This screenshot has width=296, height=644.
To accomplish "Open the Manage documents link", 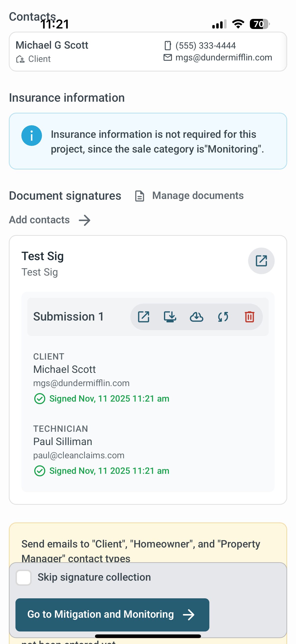I will (198, 196).
